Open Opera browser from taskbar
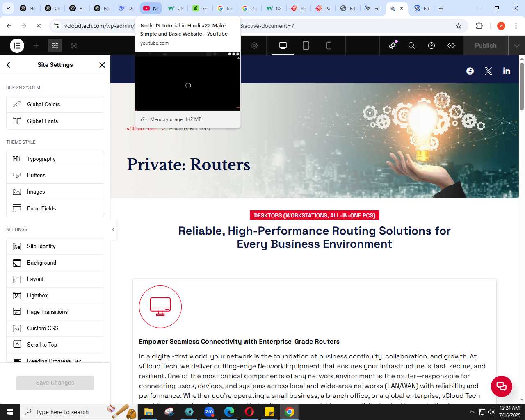 [249, 412]
